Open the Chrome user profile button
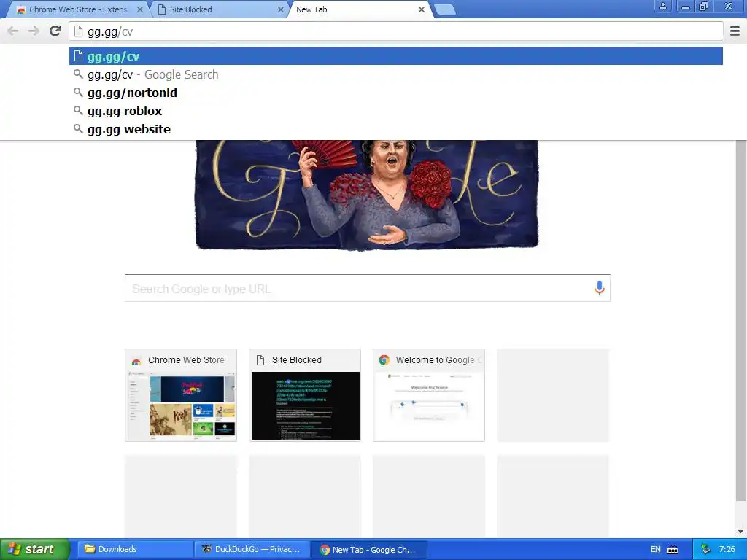The height and width of the screenshot is (560, 747). (662, 6)
